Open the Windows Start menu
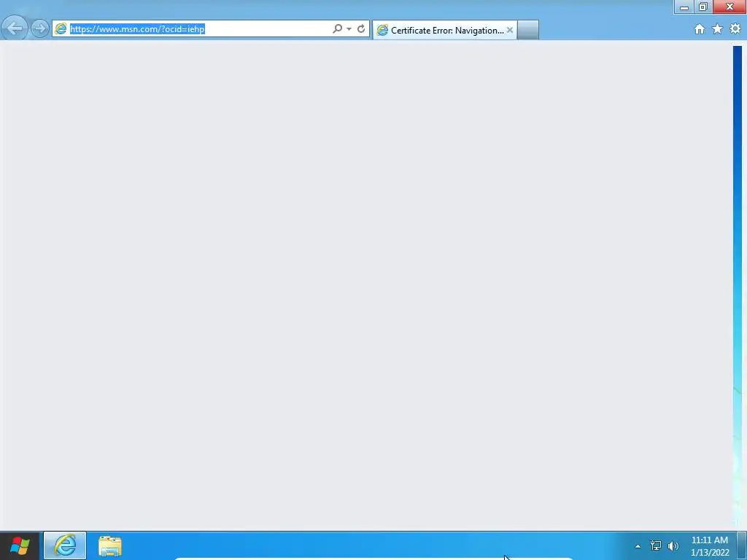This screenshot has height=560, width=747. coord(20,545)
